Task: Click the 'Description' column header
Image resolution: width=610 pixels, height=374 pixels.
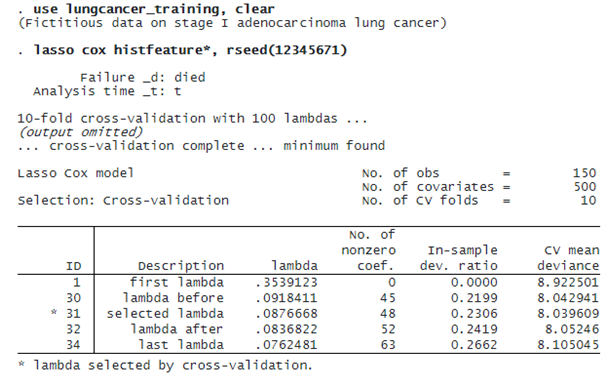Action: pyautogui.click(x=181, y=266)
